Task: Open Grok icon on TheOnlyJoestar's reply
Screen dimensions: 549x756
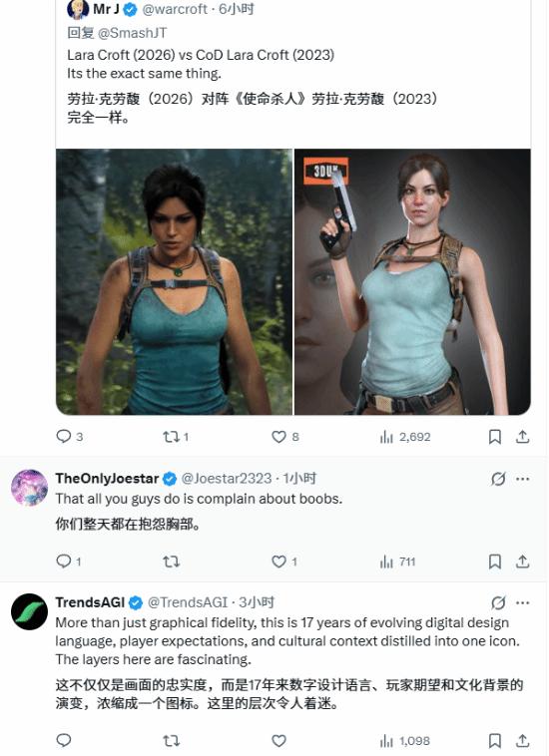Action: pos(498,479)
